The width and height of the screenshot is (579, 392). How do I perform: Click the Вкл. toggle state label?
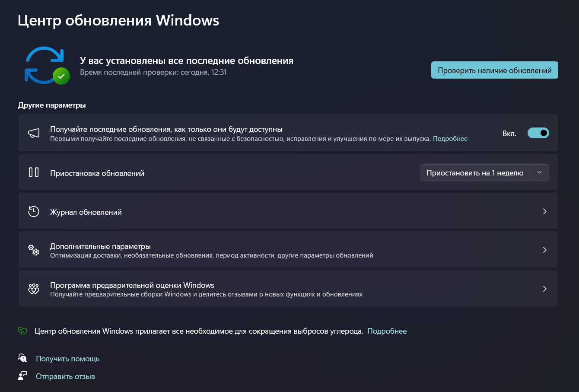click(x=509, y=134)
